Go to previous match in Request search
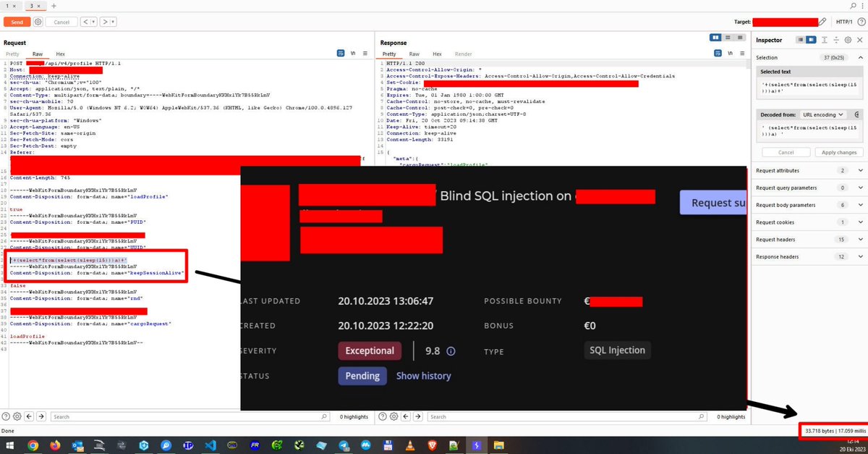 pyautogui.click(x=29, y=416)
